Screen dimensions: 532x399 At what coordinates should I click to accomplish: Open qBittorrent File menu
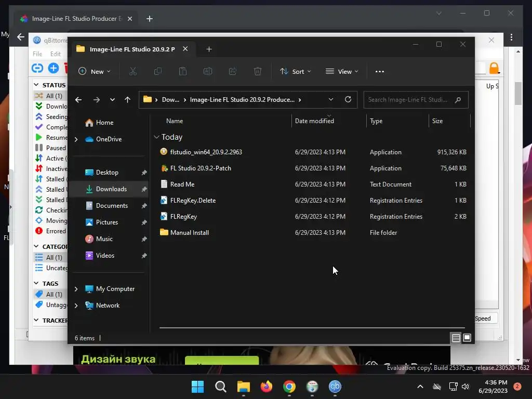[x=37, y=54]
